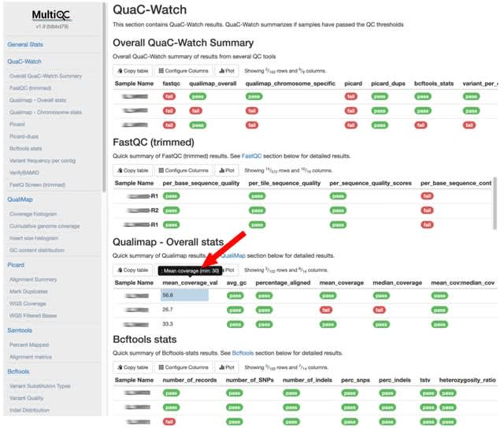Image resolution: width=504 pixels, height=428 pixels.
Task: Plot the Overall QuaC-Watch Summary table
Action: pyautogui.click(x=229, y=70)
